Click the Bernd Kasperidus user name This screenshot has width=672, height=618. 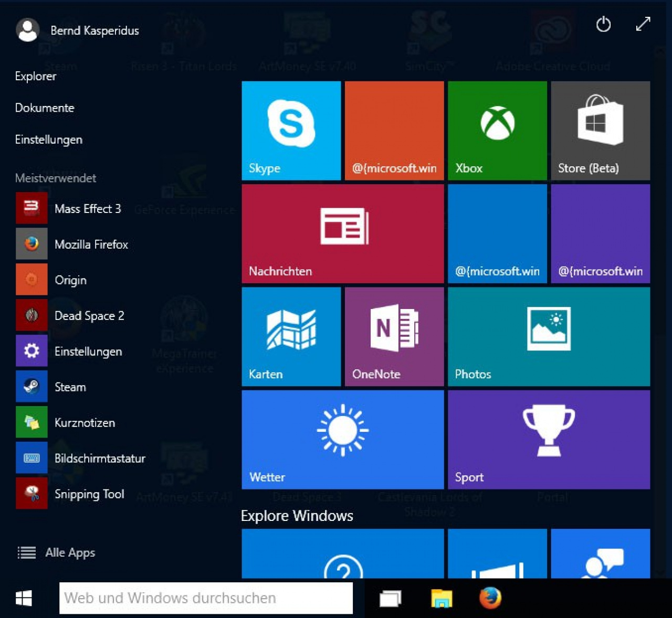tap(95, 30)
